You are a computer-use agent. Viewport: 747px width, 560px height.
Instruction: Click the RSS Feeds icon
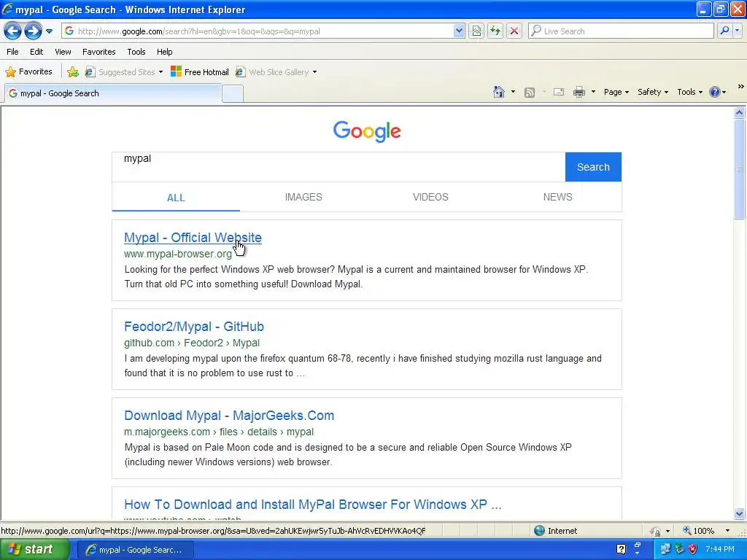(530, 93)
